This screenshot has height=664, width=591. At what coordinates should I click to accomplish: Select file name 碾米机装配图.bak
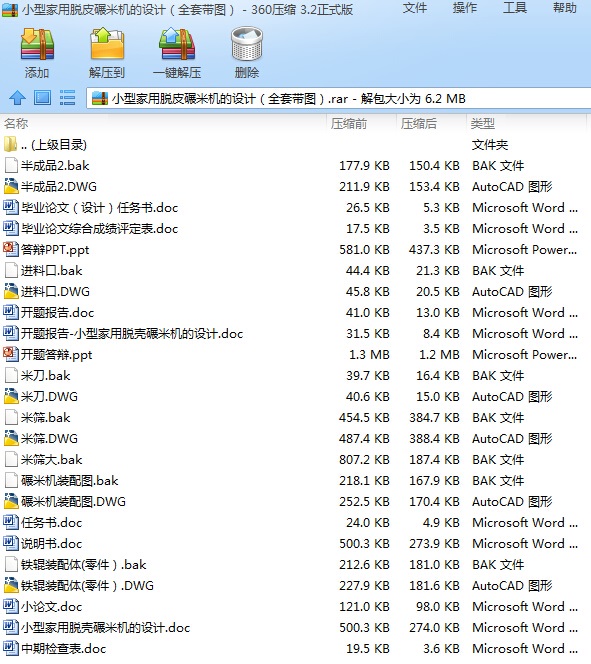[70, 481]
